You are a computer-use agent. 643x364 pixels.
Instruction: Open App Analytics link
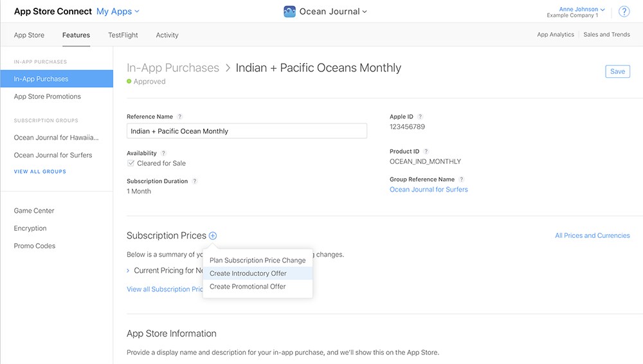pyautogui.click(x=556, y=35)
